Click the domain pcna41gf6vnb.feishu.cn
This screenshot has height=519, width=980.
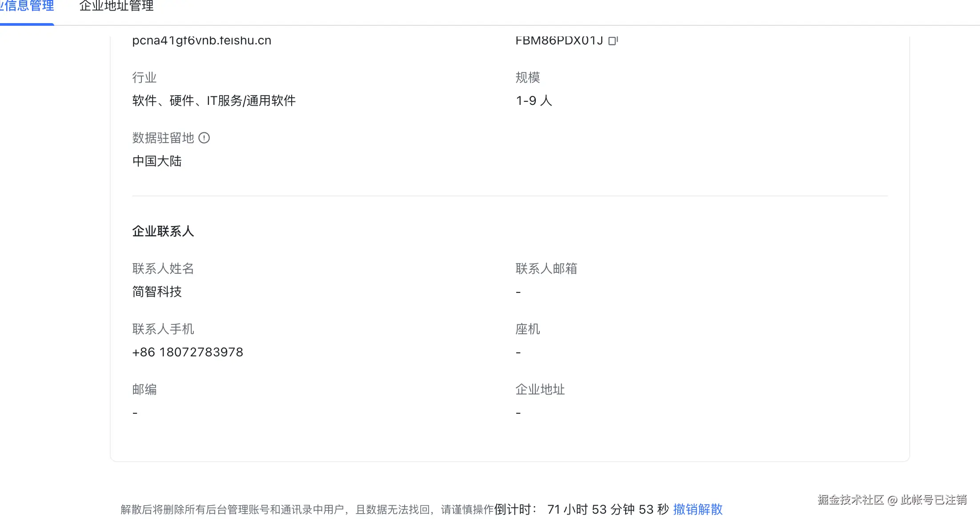(x=201, y=40)
